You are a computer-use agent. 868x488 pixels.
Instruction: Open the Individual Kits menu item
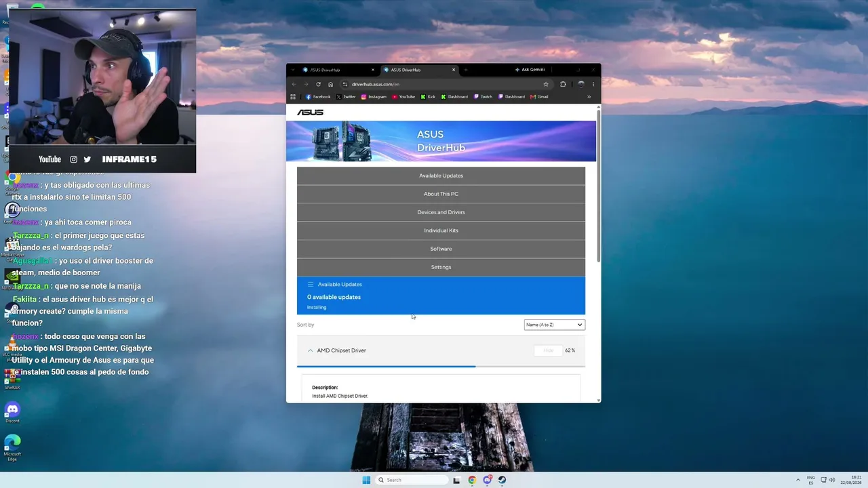point(441,230)
